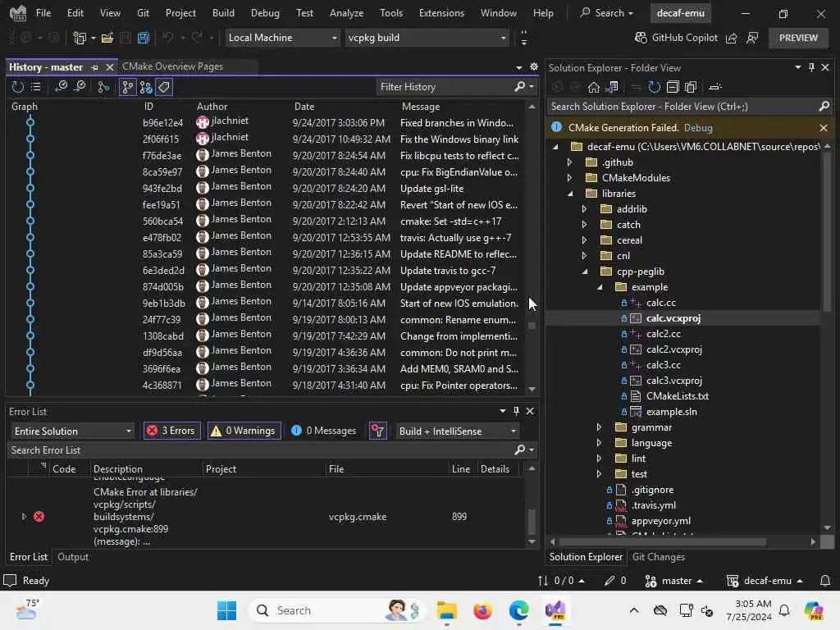This screenshot has width=840, height=630.
Task: Open Firefox from the Windows taskbar
Action: tap(482, 610)
